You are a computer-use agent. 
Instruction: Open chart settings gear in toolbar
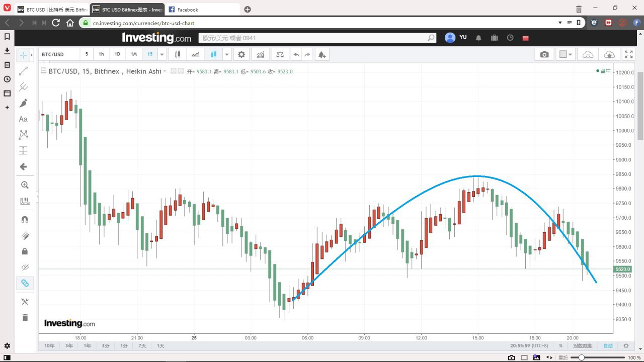[242, 54]
